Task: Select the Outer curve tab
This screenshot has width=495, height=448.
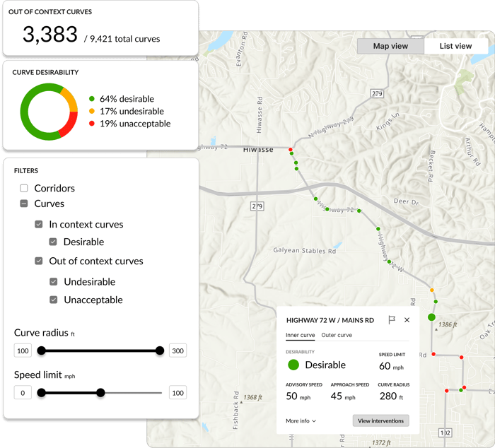Action: point(336,335)
